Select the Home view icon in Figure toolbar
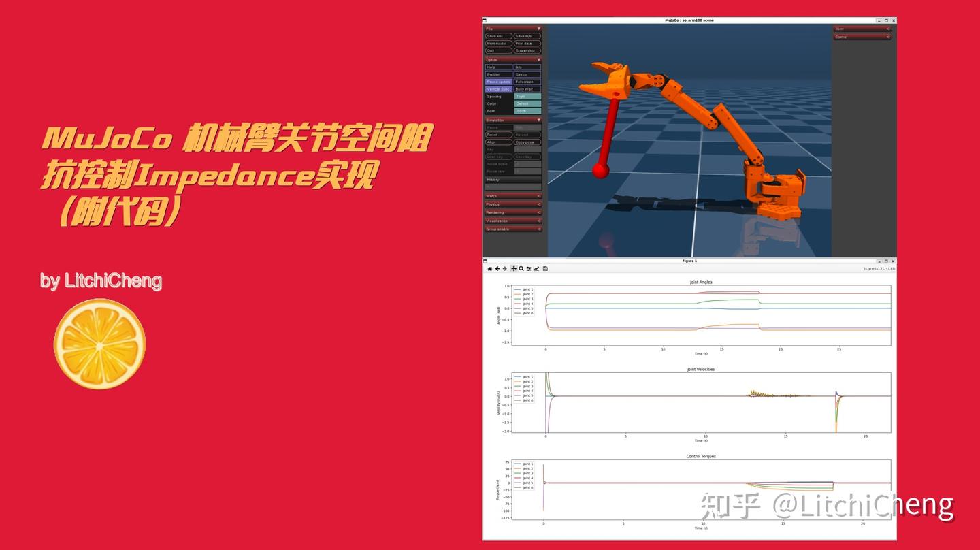 pos(489,269)
